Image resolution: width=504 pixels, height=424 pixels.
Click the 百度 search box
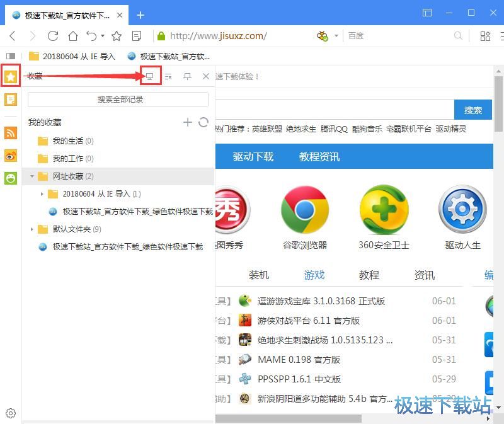click(x=399, y=36)
